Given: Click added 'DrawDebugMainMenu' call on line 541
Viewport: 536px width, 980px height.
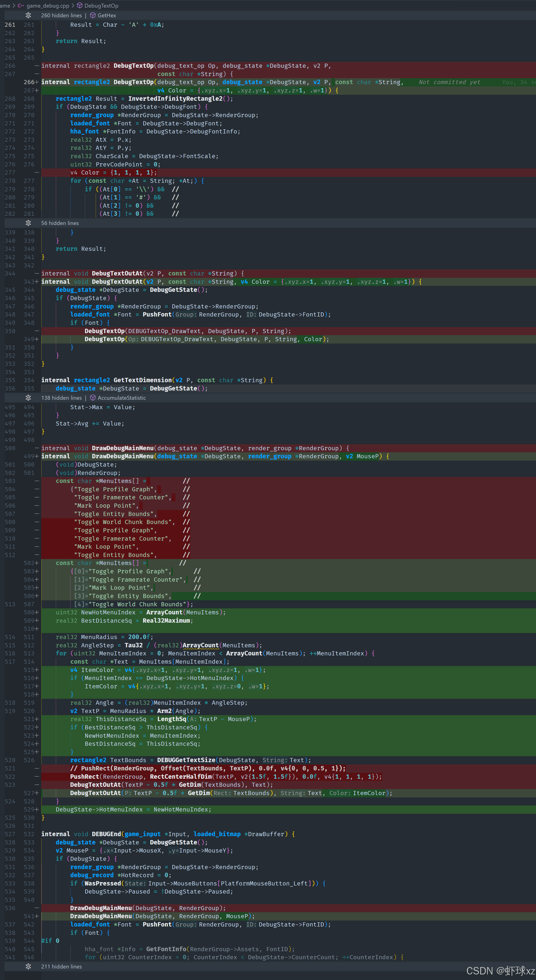Looking at the screenshot, I should (101, 916).
